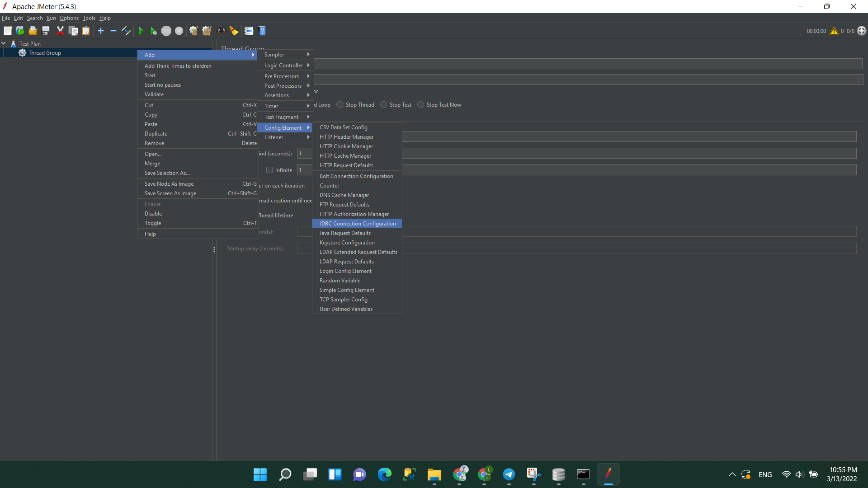Screen dimensions: 868x488
Task: Click the New test plan icon
Action: point(8,31)
